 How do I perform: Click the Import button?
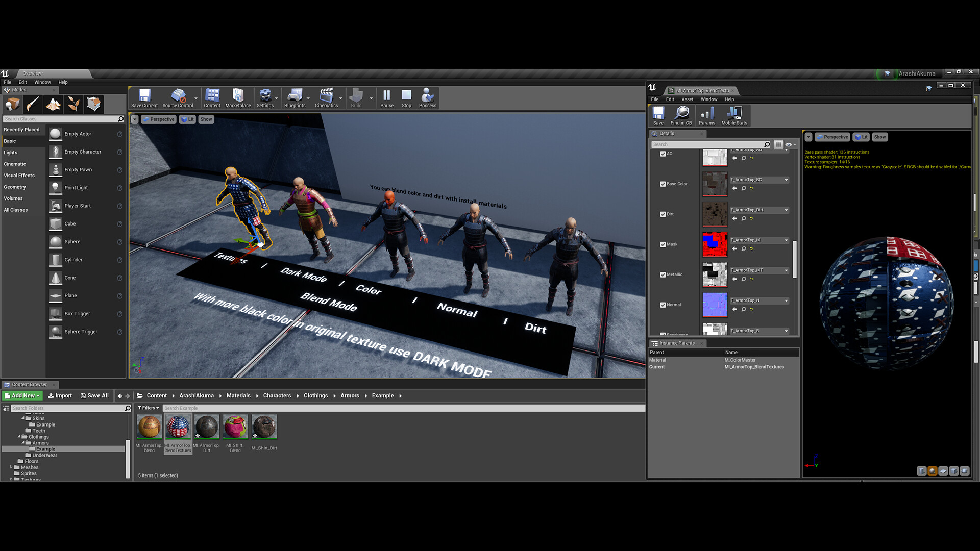[60, 395]
